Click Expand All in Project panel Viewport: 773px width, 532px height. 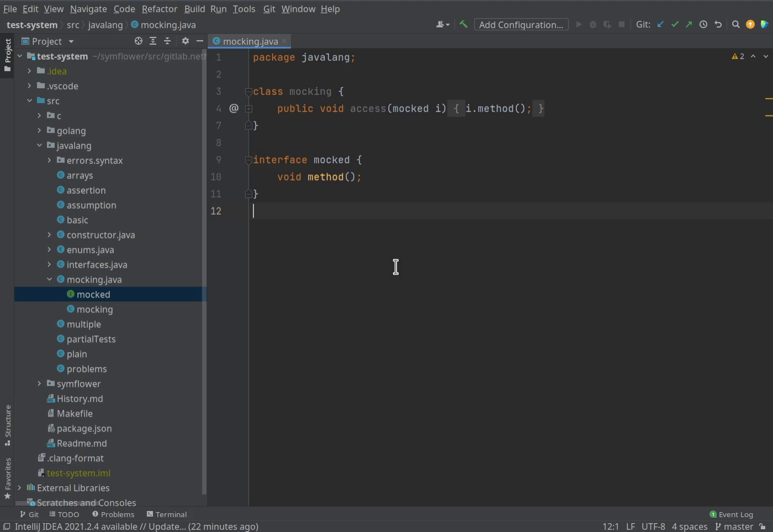coord(153,41)
